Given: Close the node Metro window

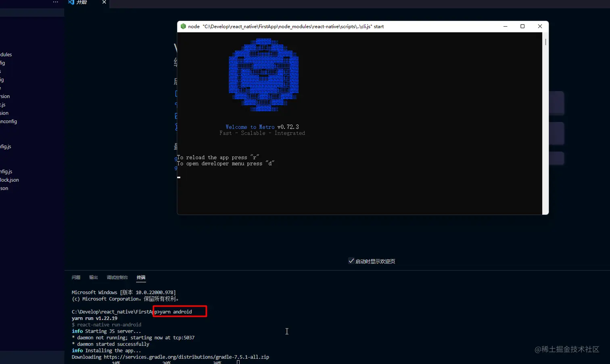Looking at the screenshot, I should (540, 26).
